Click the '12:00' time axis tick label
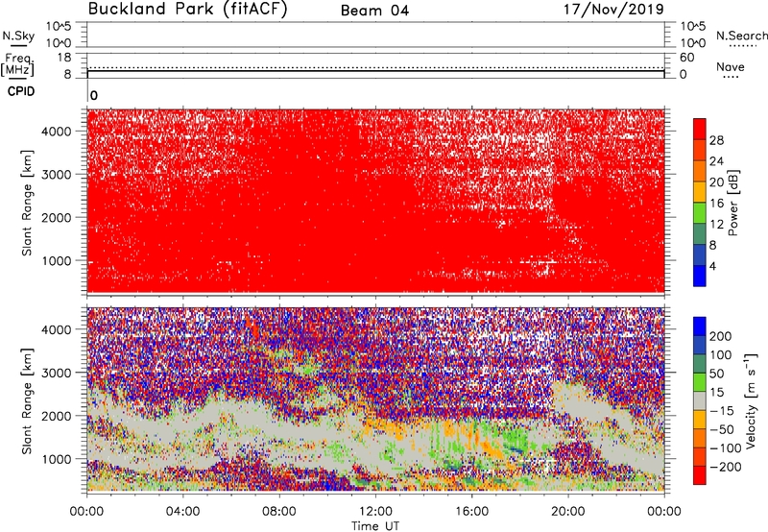The height and width of the screenshot is (532, 768). [375, 512]
